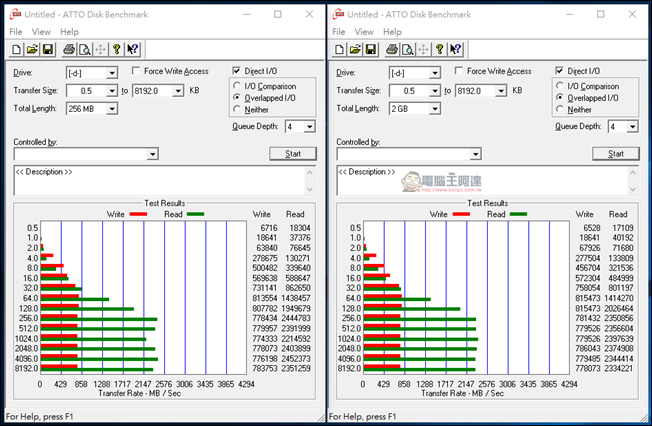
Task: Open 8192.0 transfer size dropdown in left window
Action: click(178, 91)
